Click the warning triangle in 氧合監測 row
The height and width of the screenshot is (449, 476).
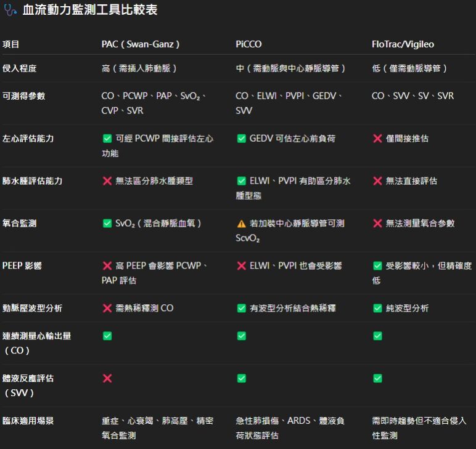(242, 224)
